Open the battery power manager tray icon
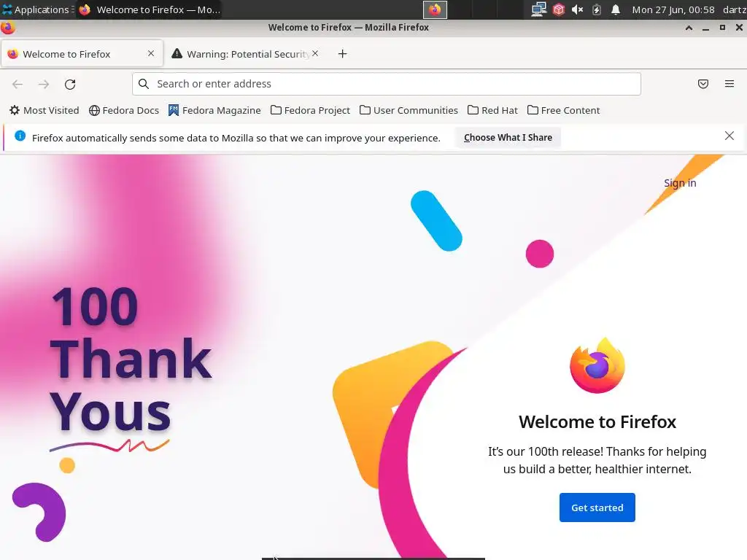 pos(597,9)
